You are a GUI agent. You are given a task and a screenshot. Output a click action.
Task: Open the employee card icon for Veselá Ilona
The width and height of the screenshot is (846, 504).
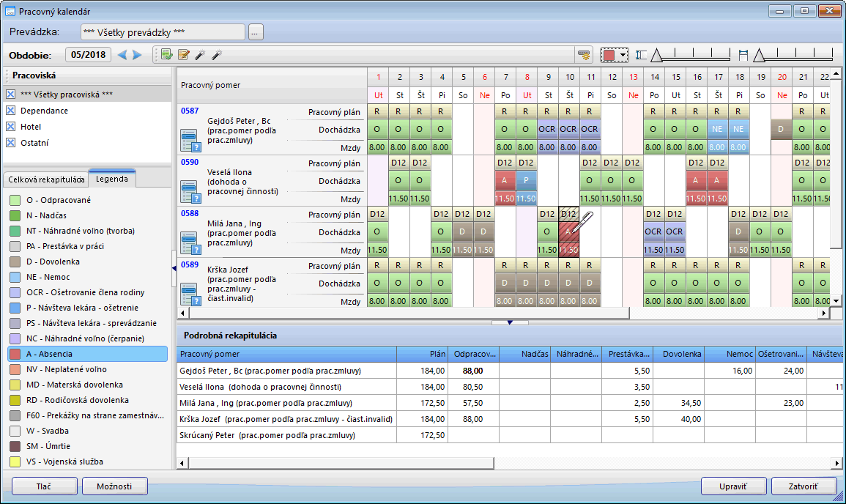tap(190, 192)
